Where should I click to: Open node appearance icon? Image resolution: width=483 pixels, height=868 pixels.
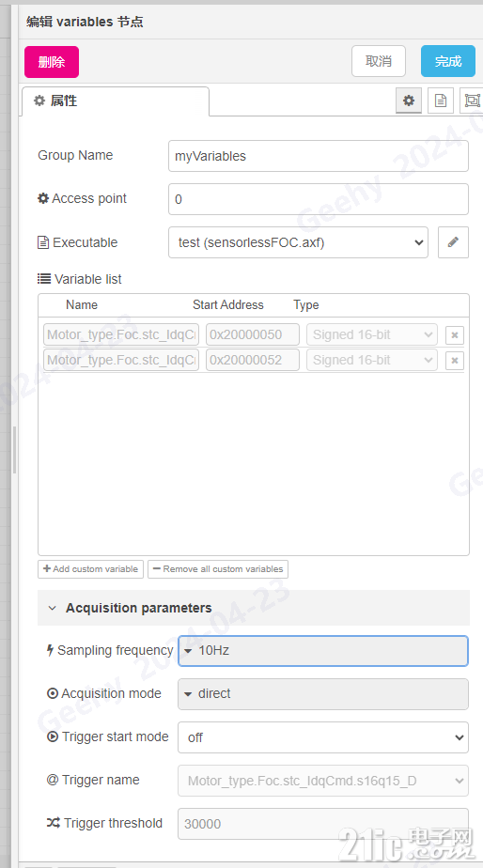pyautogui.click(x=472, y=101)
